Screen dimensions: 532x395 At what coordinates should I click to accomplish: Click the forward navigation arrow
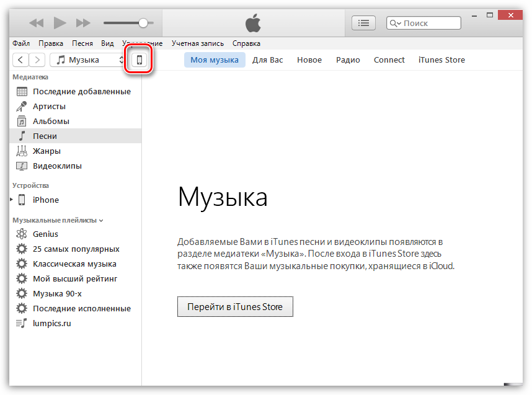[x=37, y=60]
